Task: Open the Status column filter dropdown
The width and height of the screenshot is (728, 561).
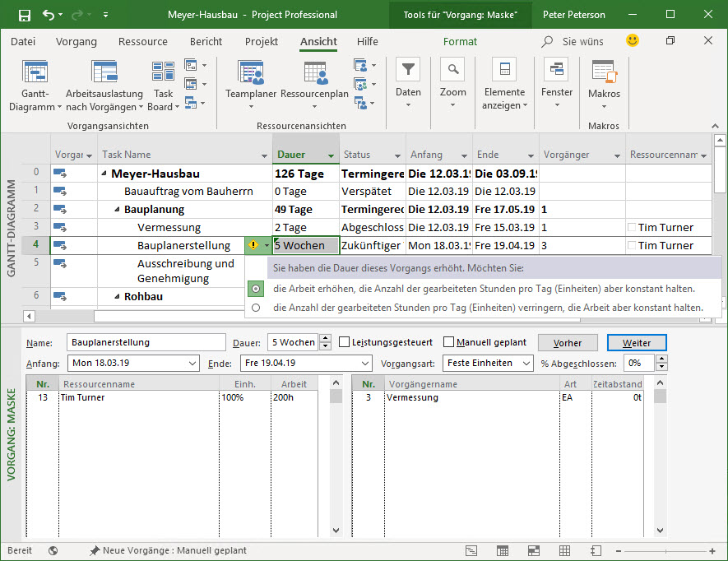Action: 397,155
